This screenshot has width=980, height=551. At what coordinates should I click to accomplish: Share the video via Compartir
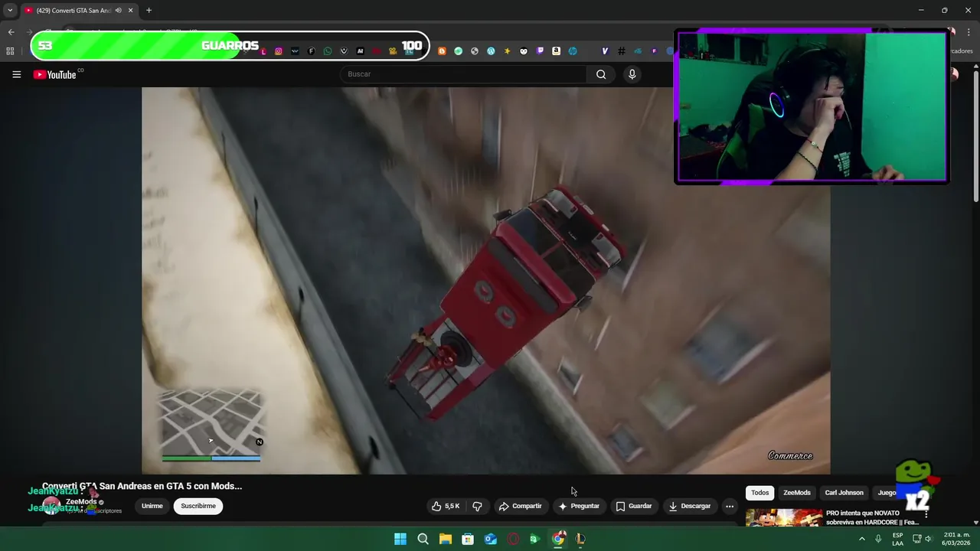tap(520, 506)
